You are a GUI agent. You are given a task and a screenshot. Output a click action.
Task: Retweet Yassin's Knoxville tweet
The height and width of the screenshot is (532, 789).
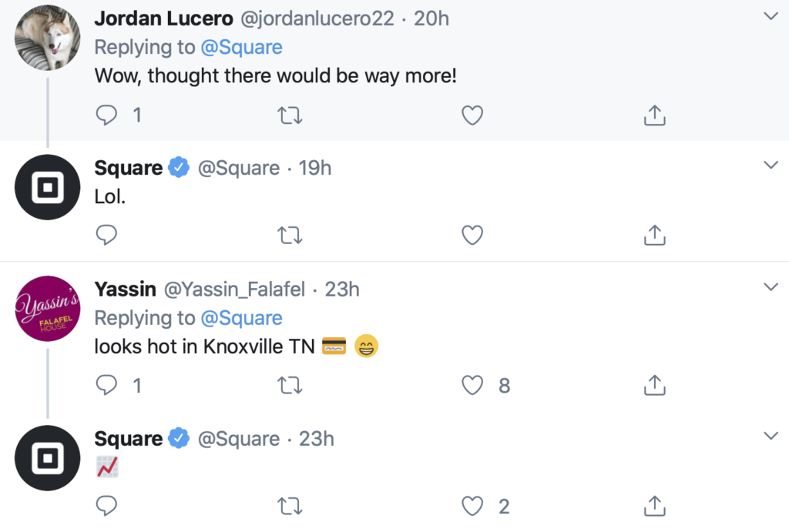[289, 385]
